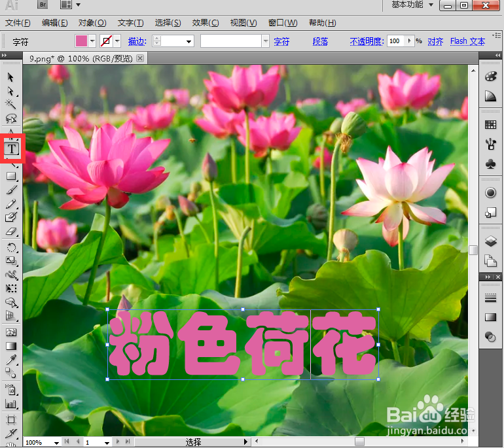Select the black arrow Selection tool

[x=10, y=77]
